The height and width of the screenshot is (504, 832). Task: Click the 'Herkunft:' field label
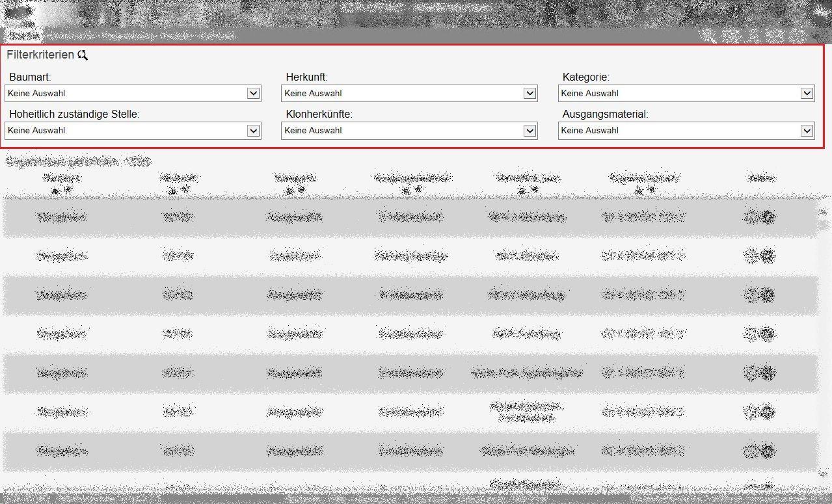click(306, 77)
